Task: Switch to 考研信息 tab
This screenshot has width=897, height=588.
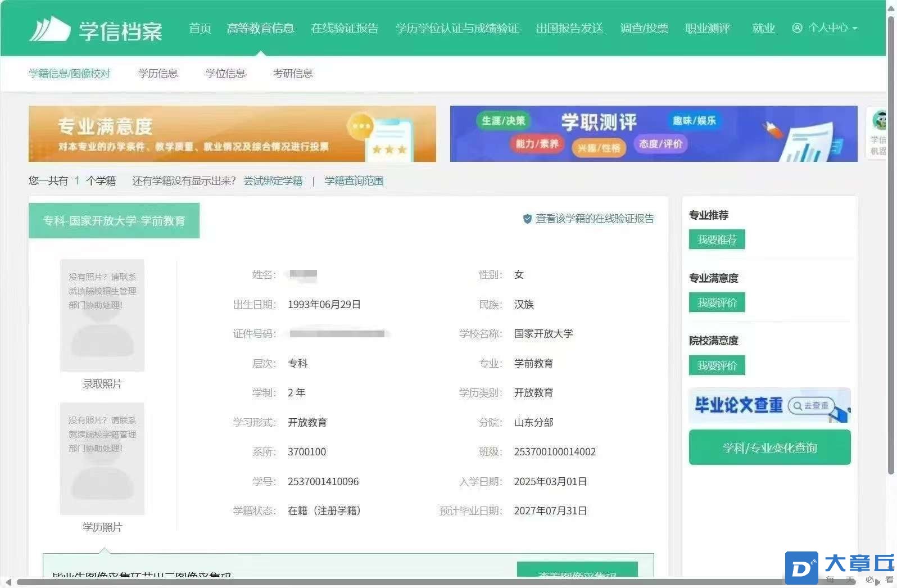Action: tap(293, 73)
